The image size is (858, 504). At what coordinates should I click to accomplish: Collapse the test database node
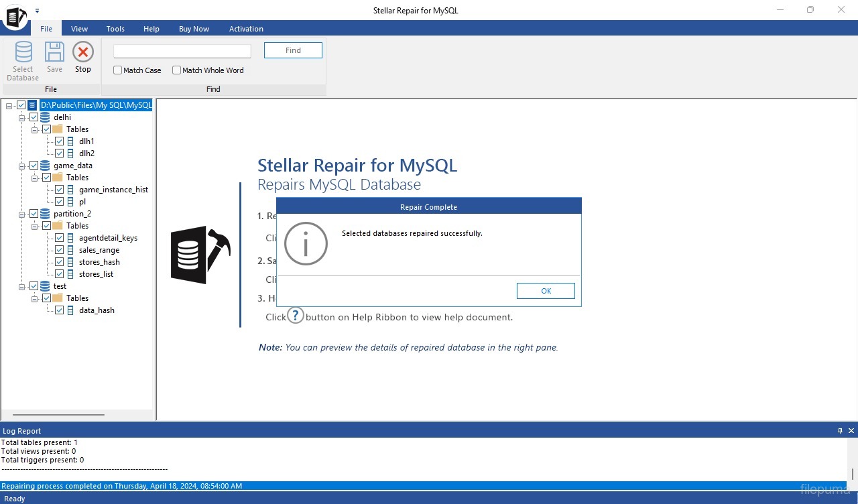(22, 286)
